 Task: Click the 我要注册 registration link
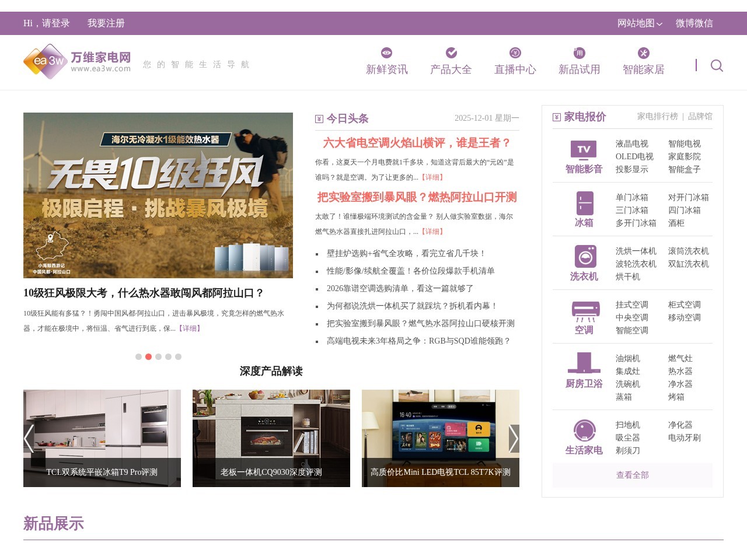click(x=105, y=23)
